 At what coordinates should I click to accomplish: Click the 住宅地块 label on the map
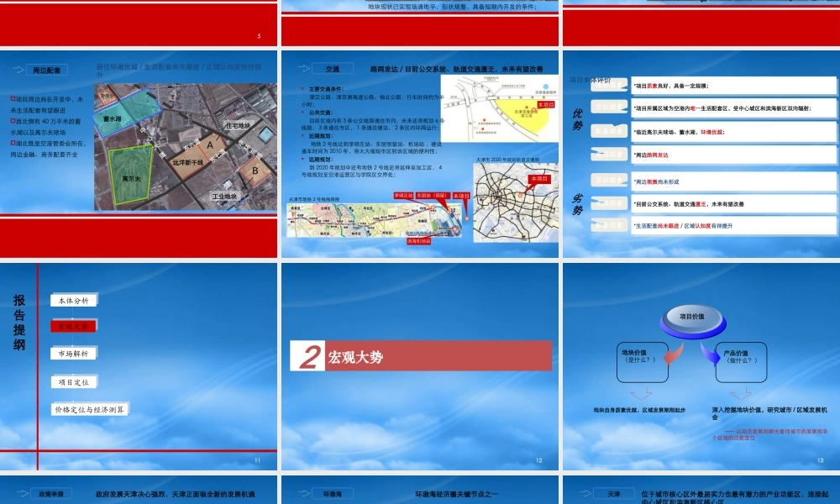[238, 125]
